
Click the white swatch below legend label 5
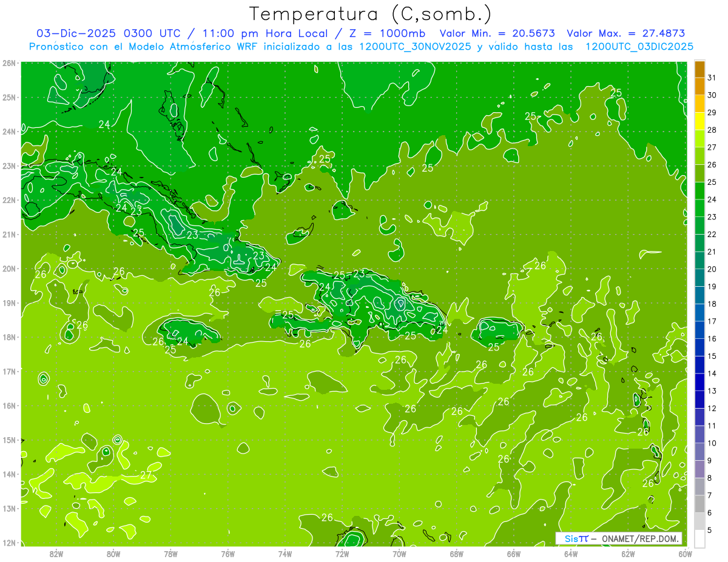coord(699,538)
